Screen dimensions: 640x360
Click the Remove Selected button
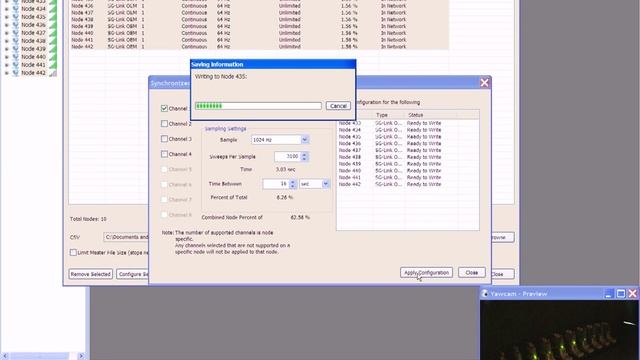[x=90, y=274]
